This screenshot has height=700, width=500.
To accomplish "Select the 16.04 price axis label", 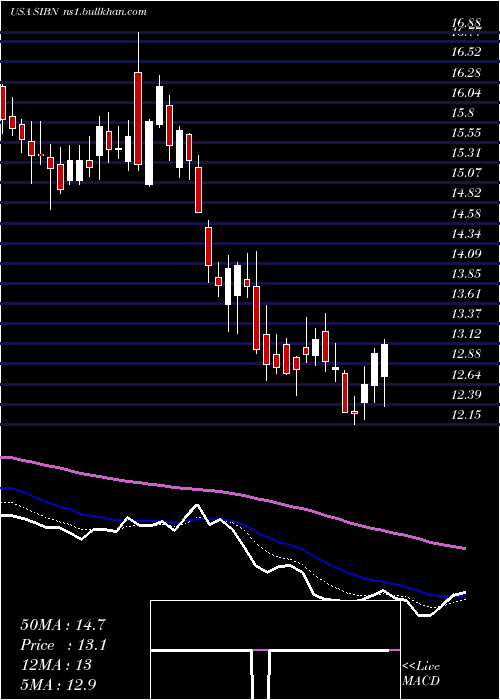I will click(x=466, y=93).
